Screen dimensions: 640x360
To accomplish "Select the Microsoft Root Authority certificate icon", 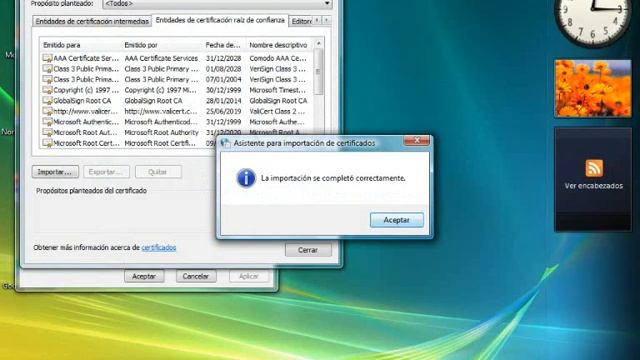I will 47,132.
